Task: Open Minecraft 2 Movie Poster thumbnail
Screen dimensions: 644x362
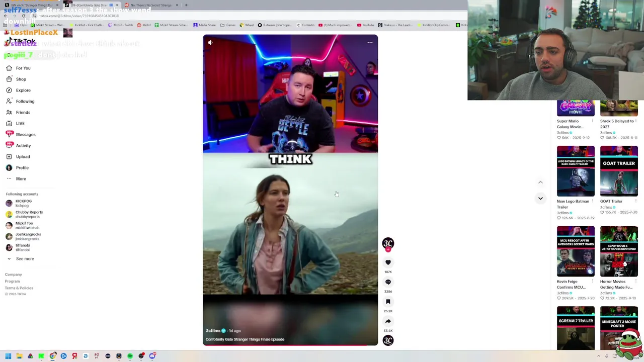Action: [619, 328]
